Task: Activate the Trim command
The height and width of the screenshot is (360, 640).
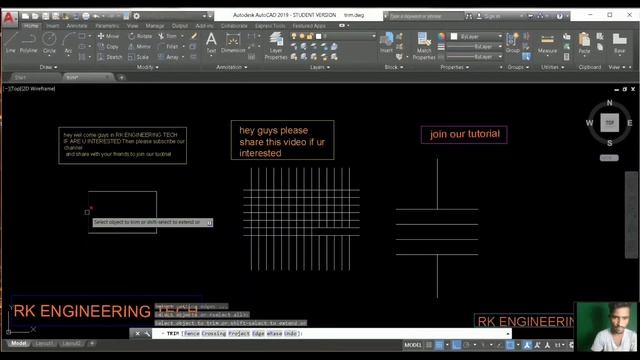Action: click(x=167, y=36)
